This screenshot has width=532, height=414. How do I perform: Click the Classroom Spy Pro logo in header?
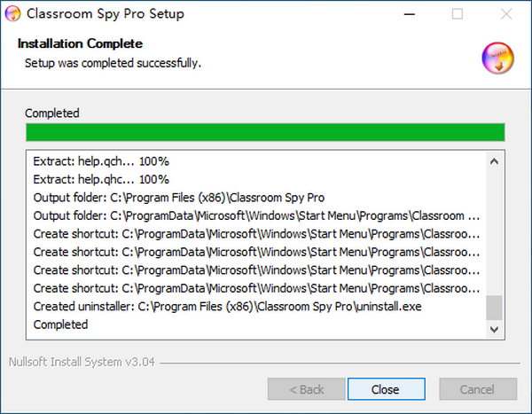tap(497, 59)
